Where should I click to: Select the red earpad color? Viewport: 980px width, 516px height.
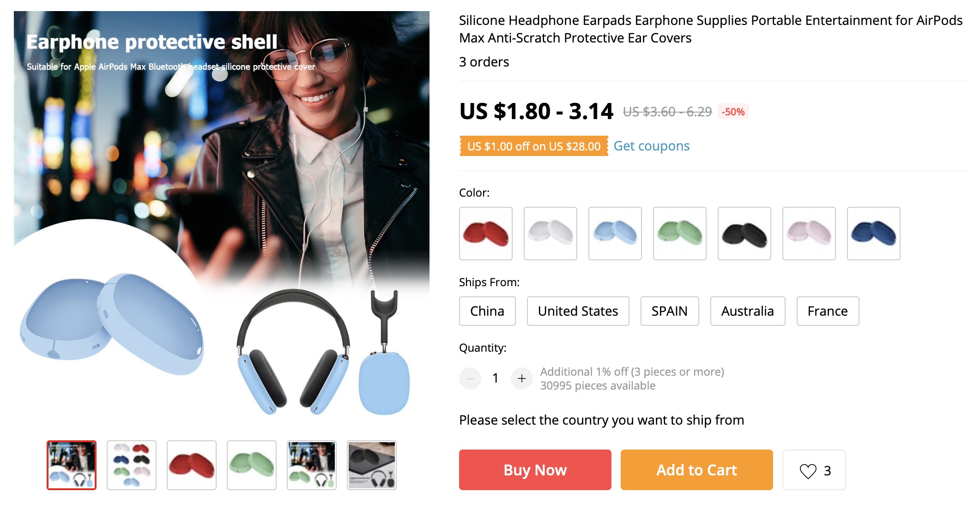(486, 234)
